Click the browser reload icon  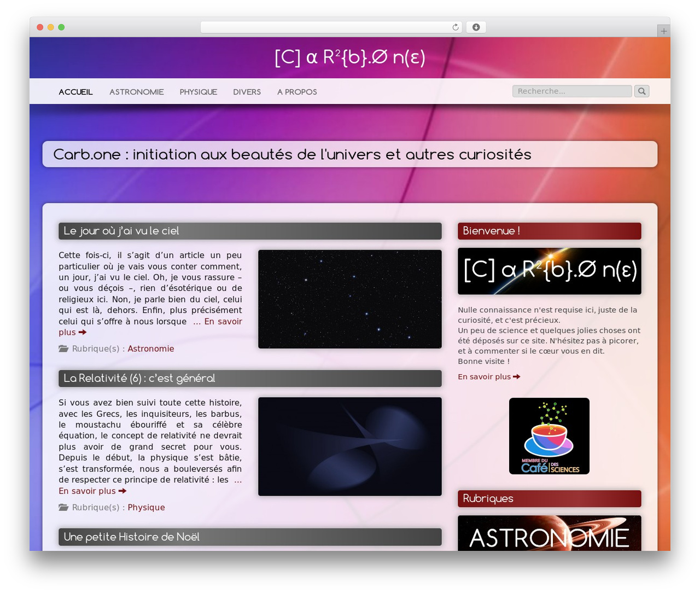point(456,27)
